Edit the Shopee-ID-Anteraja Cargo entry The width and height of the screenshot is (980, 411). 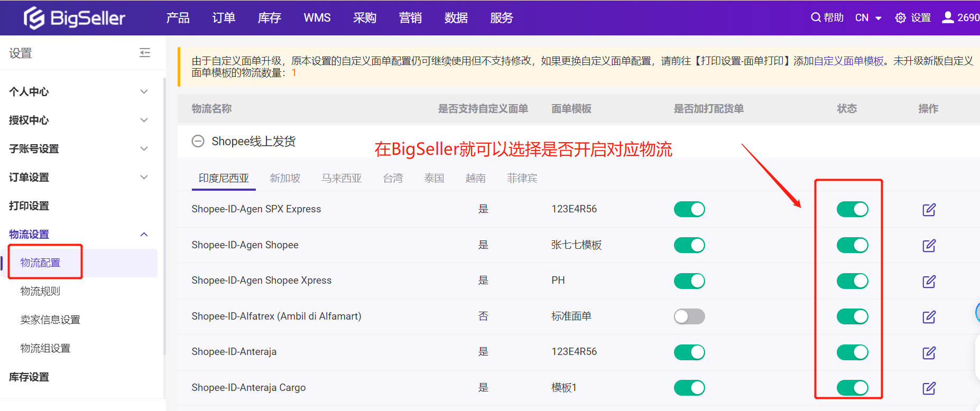pyautogui.click(x=929, y=388)
